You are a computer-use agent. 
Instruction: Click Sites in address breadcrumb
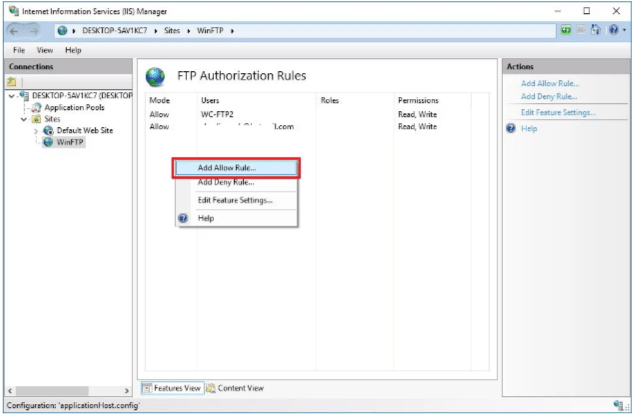172,31
